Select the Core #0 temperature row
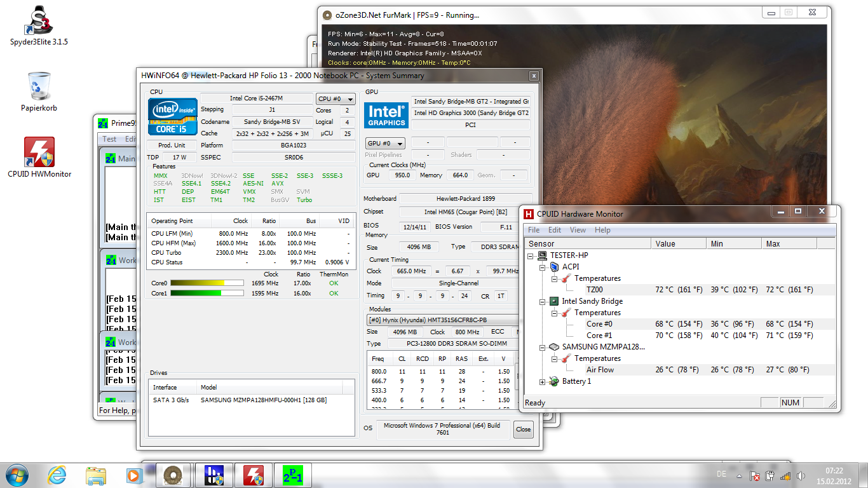Viewport: 868px width, 488px height. pos(679,324)
